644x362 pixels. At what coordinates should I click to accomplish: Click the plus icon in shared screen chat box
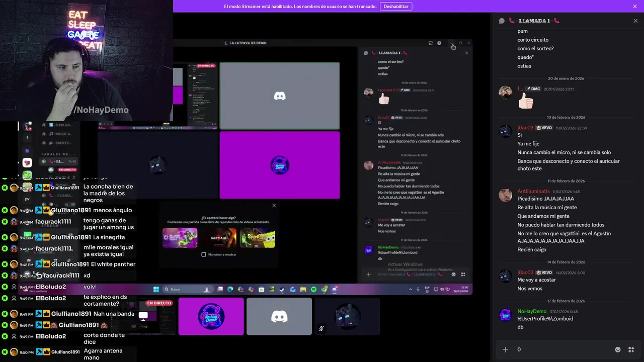click(369, 275)
